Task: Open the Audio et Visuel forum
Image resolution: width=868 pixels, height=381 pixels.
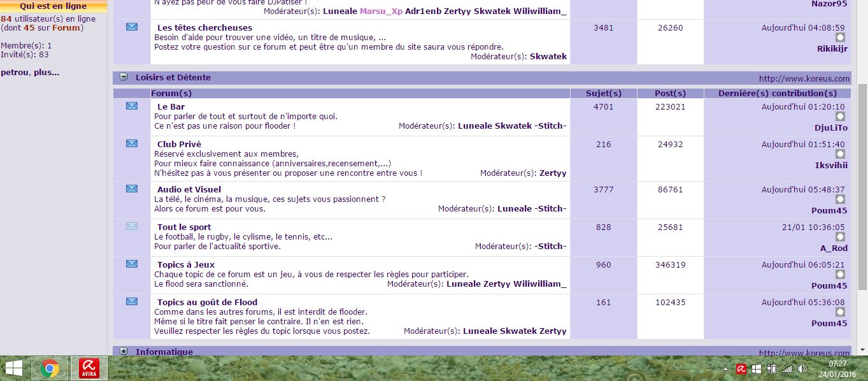Action: click(x=189, y=189)
